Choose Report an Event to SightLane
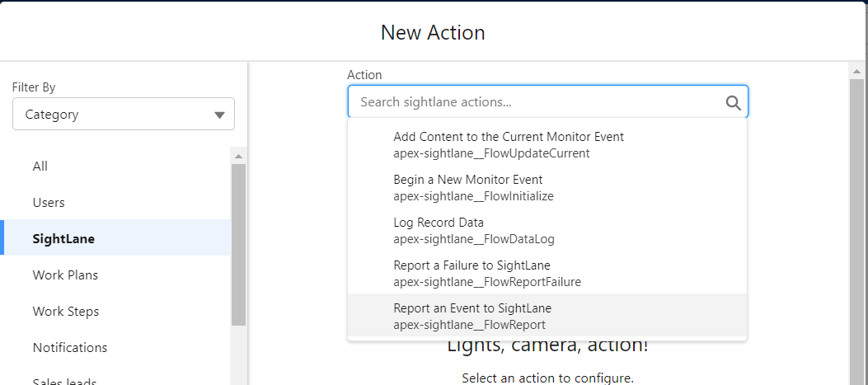This screenshot has width=868, height=385. 472,316
